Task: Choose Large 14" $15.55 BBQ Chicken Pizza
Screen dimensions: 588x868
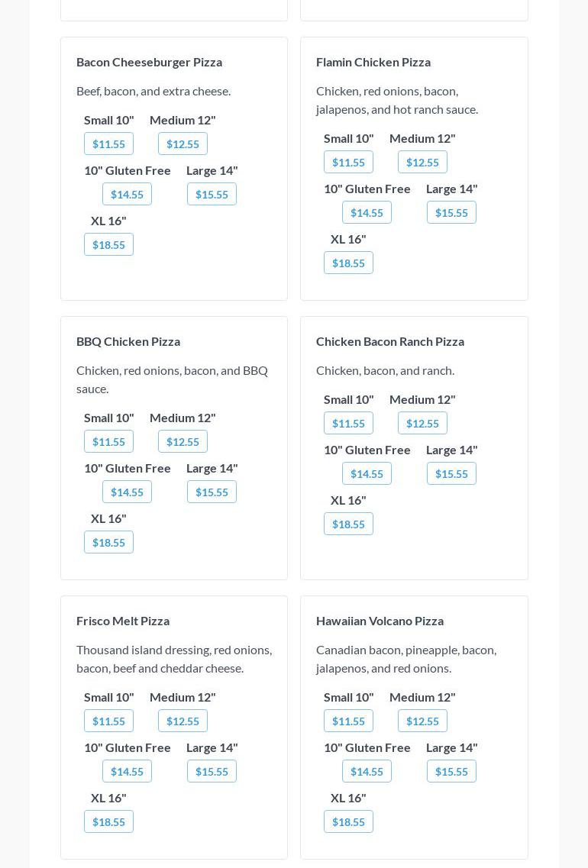Action: (x=212, y=492)
